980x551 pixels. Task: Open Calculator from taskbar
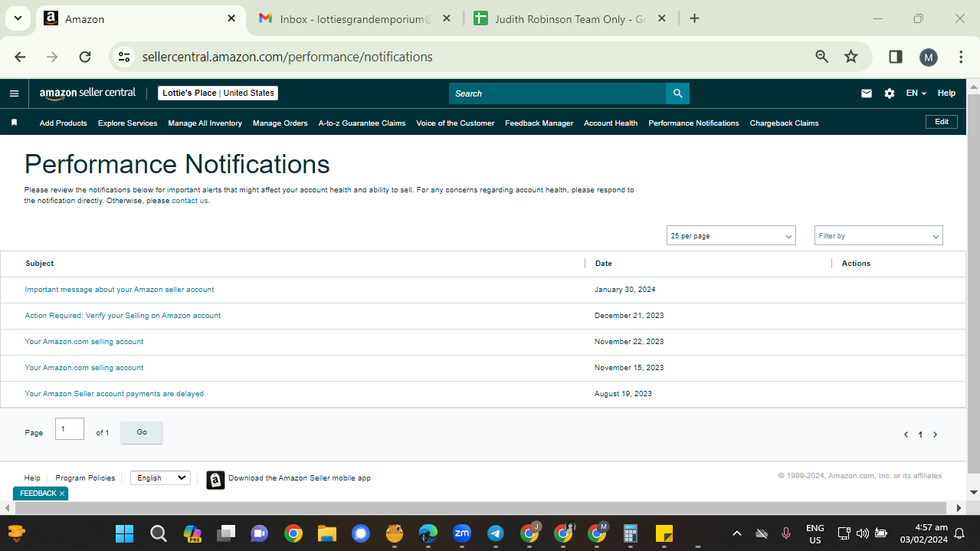tap(631, 533)
